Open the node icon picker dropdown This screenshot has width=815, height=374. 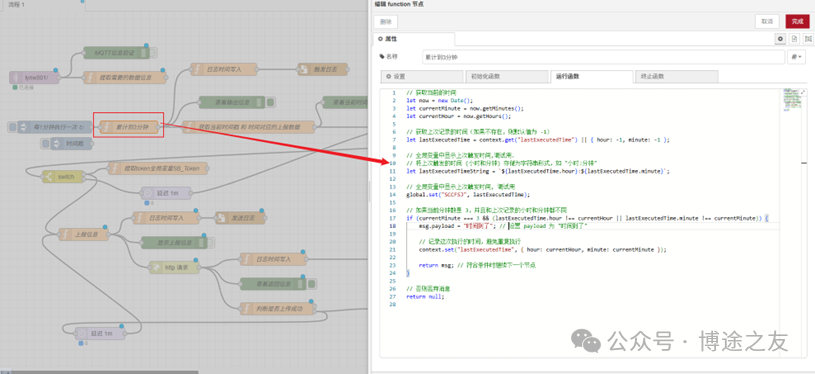(796, 57)
